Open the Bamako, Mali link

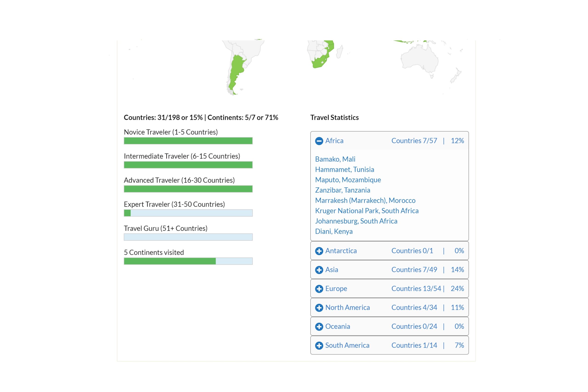click(x=335, y=159)
